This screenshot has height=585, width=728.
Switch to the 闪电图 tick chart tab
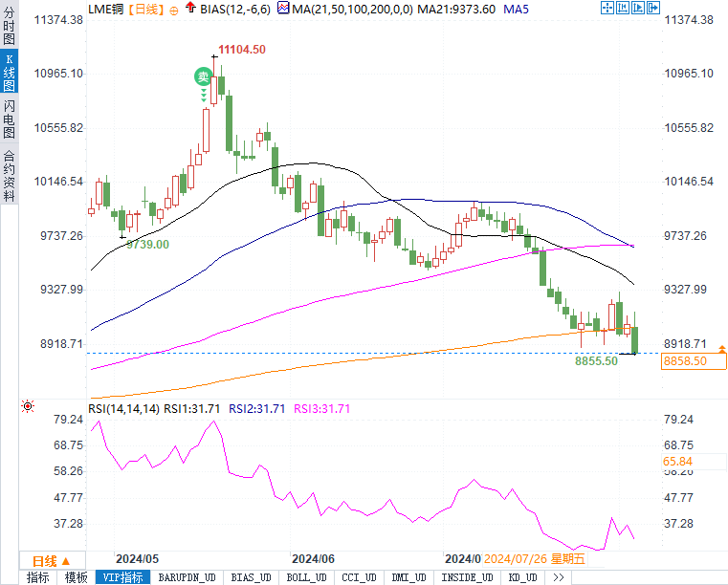[x=9, y=119]
